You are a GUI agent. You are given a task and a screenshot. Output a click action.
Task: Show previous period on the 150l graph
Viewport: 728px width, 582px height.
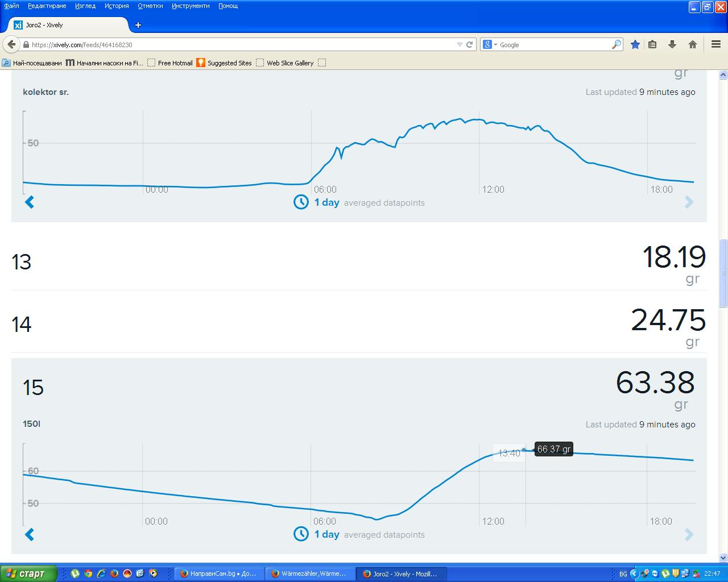click(x=30, y=534)
